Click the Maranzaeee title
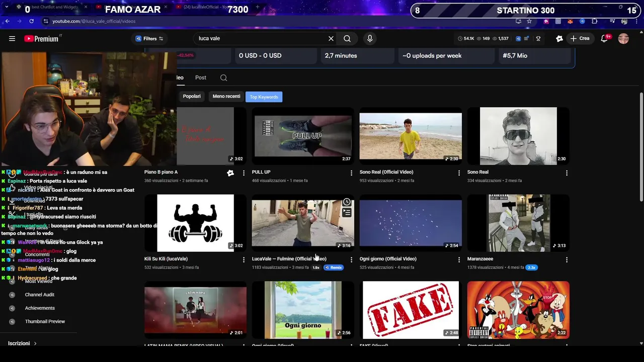Image resolution: width=644 pixels, height=362 pixels. tap(480, 259)
